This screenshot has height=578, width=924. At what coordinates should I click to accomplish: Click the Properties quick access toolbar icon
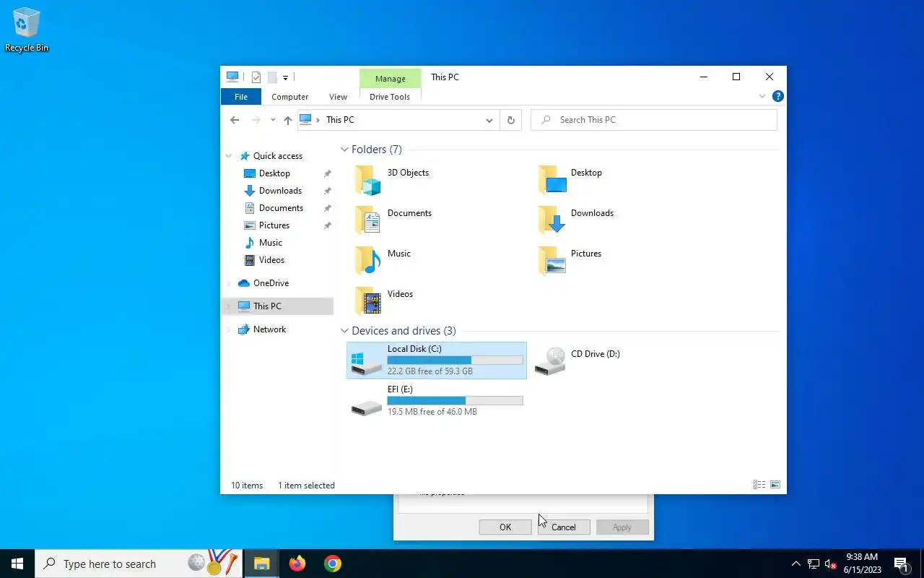(256, 77)
